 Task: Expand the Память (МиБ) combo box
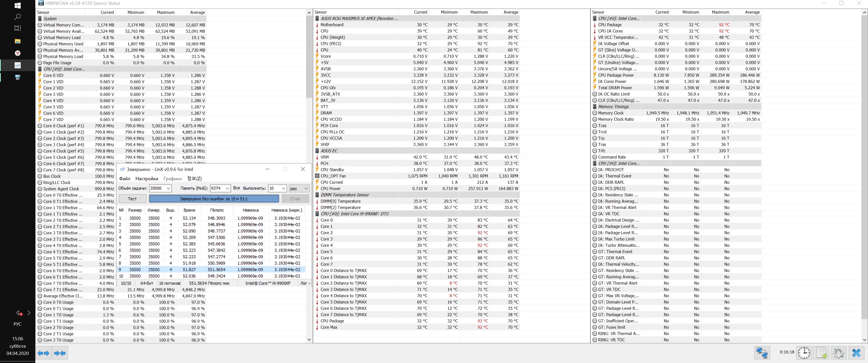[227, 188]
